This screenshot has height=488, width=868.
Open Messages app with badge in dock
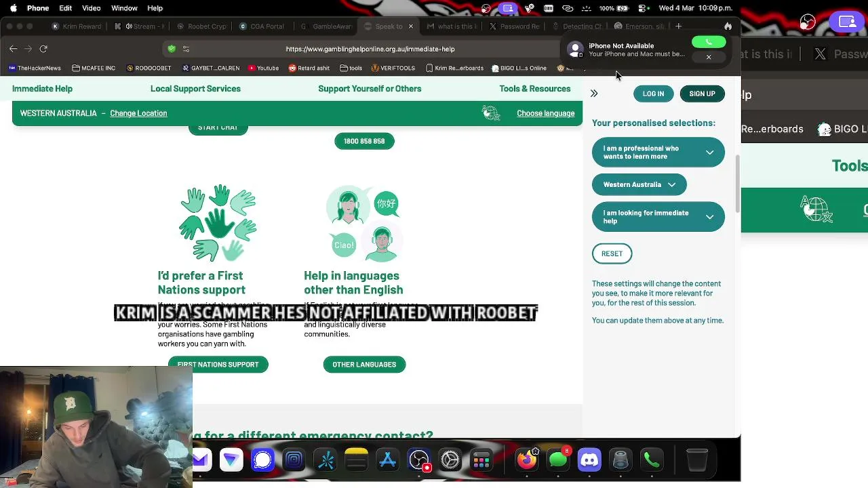[x=558, y=460]
